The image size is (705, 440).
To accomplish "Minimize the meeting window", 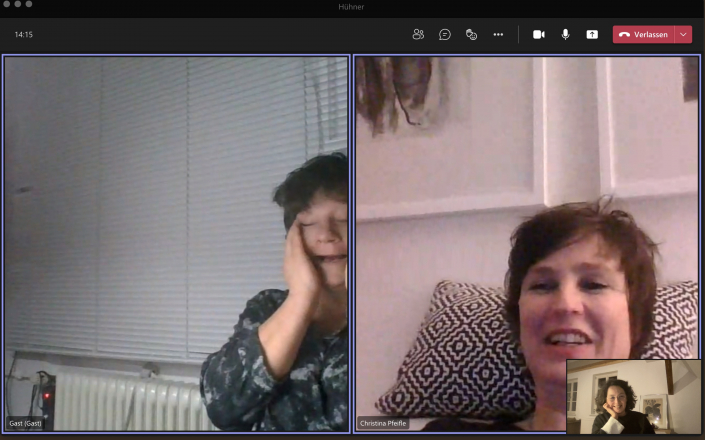I will pyautogui.click(x=18, y=5).
